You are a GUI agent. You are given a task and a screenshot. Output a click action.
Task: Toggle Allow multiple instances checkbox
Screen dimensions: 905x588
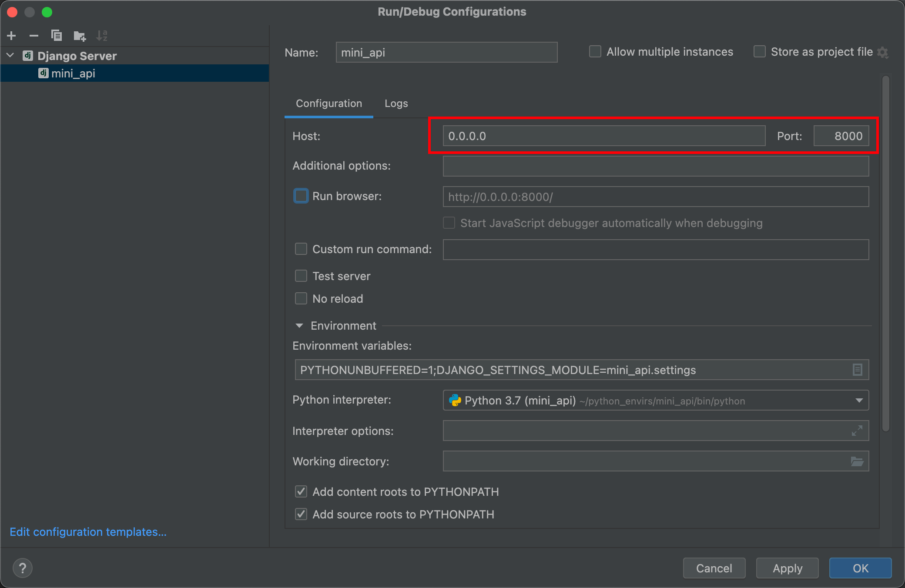[595, 52]
